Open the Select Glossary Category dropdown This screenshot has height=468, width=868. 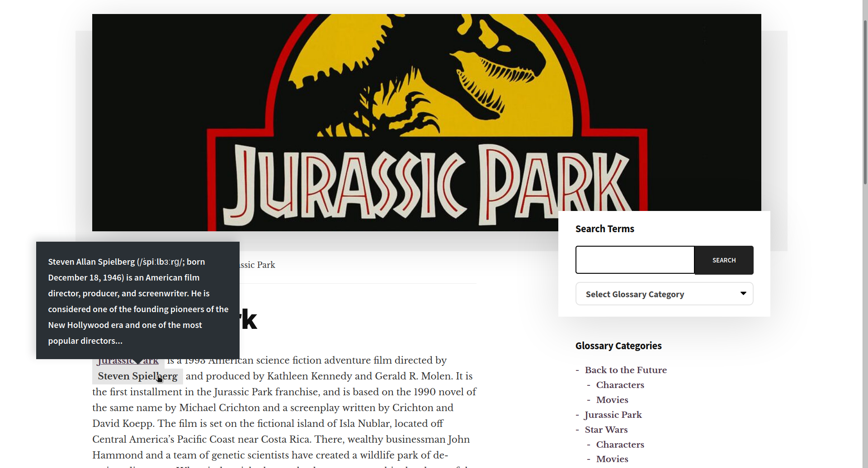[x=664, y=294]
